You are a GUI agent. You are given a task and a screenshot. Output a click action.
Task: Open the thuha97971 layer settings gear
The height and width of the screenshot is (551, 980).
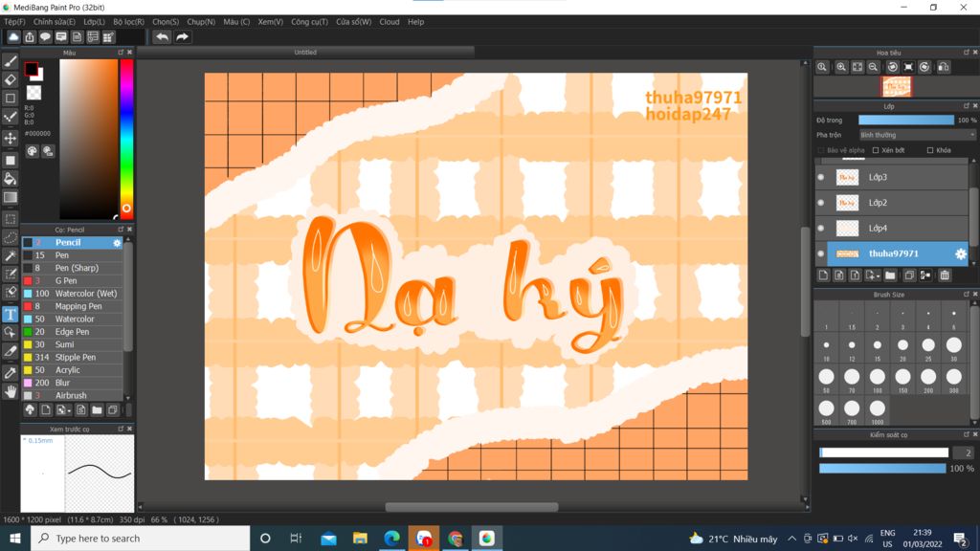click(x=961, y=253)
